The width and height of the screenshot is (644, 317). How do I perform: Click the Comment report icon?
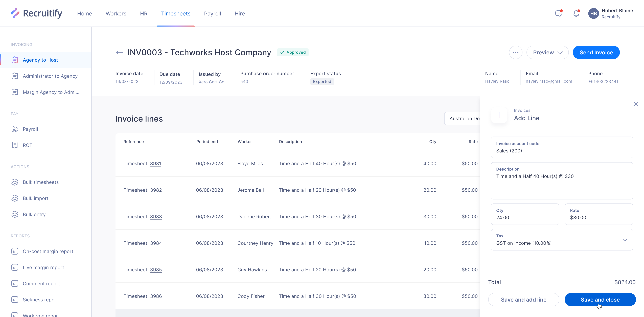(15, 283)
